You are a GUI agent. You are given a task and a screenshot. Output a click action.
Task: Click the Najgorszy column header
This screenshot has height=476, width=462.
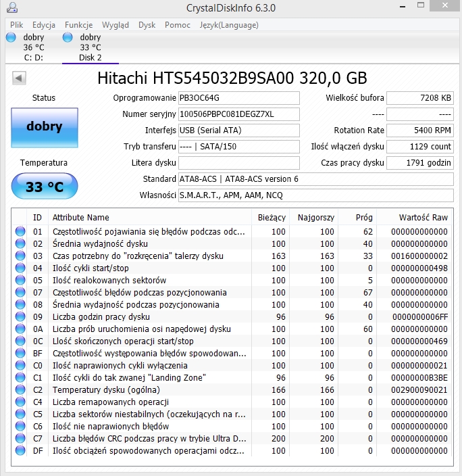(x=314, y=217)
